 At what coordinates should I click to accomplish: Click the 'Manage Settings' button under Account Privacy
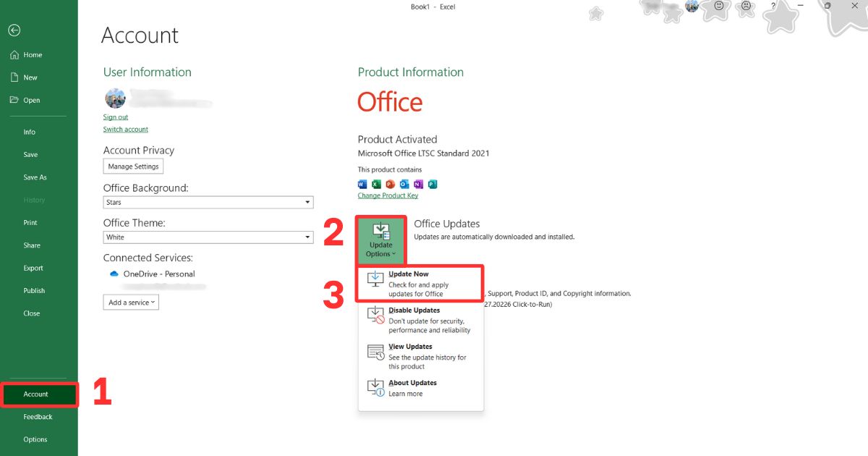coord(133,166)
